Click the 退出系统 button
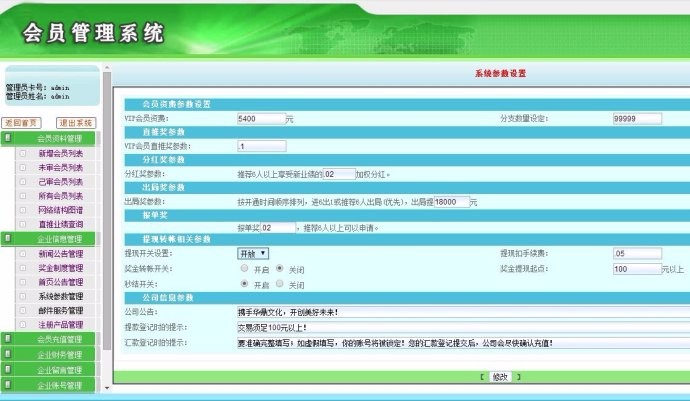The width and height of the screenshot is (690, 401). [x=76, y=123]
